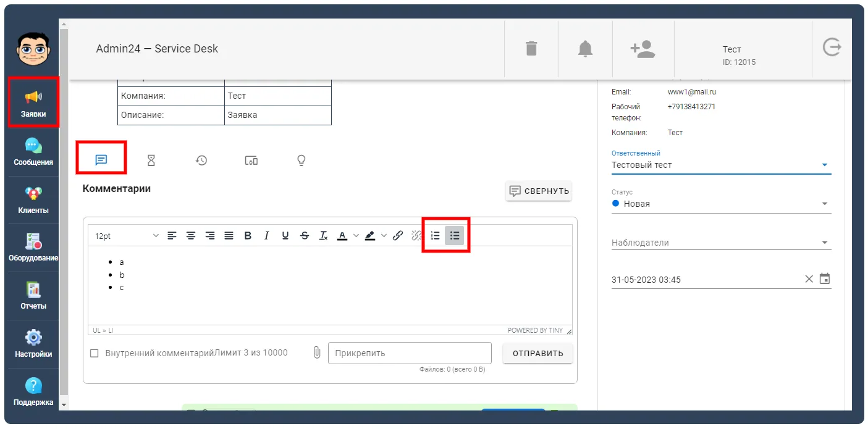
Task: Expand the Ответственный dropdown
Action: coord(721,165)
